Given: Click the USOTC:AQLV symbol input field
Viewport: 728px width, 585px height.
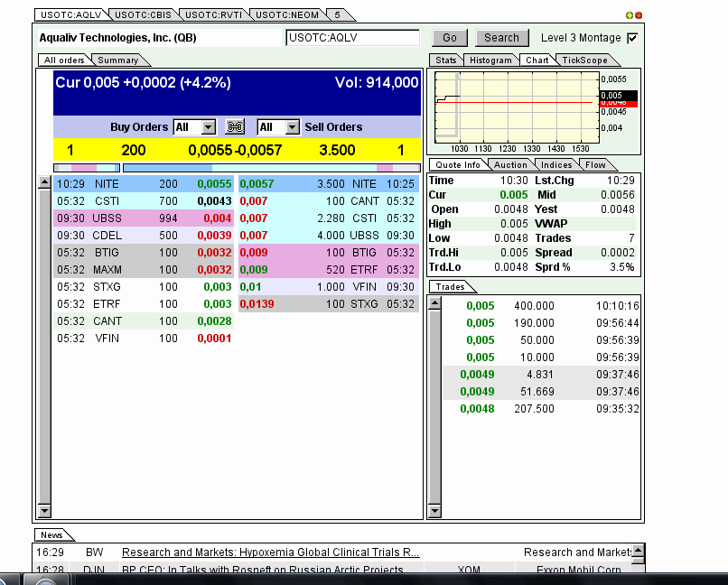Looking at the screenshot, I should [353, 38].
